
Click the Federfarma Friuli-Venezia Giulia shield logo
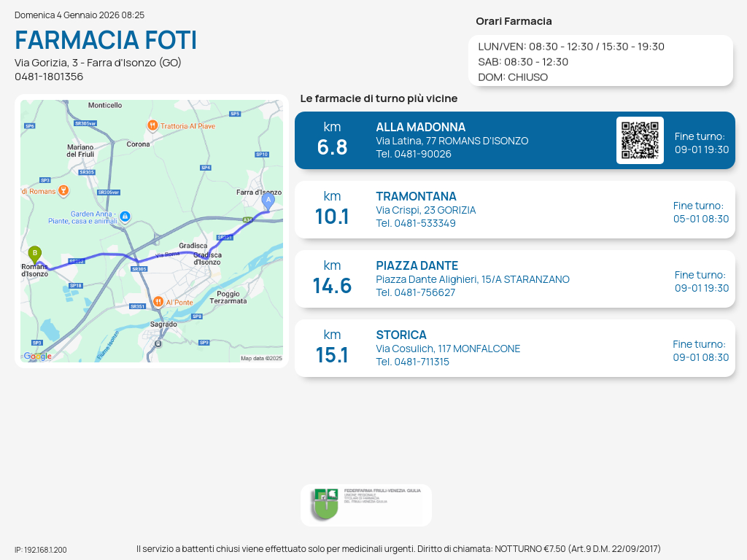[325, 504]
